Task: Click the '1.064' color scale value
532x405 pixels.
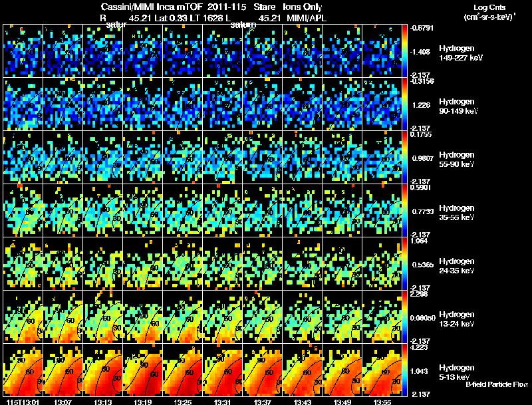Action: [419, 241]
